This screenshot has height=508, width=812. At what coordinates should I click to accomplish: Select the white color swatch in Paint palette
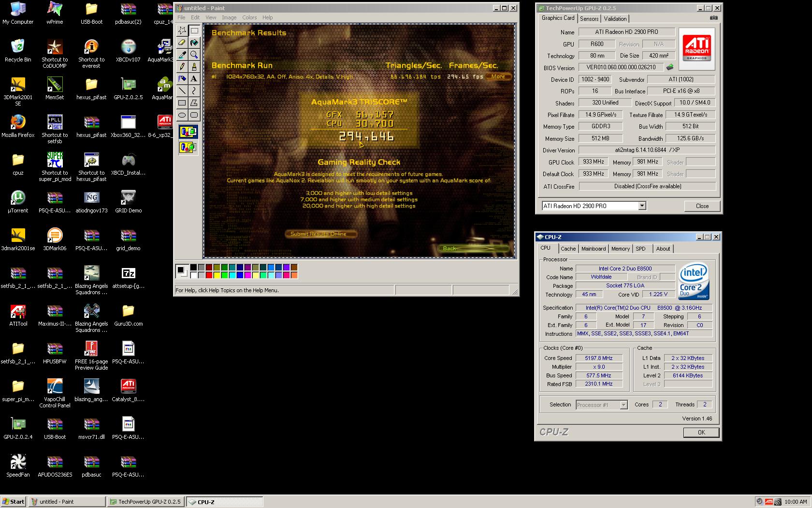point(193,275)
